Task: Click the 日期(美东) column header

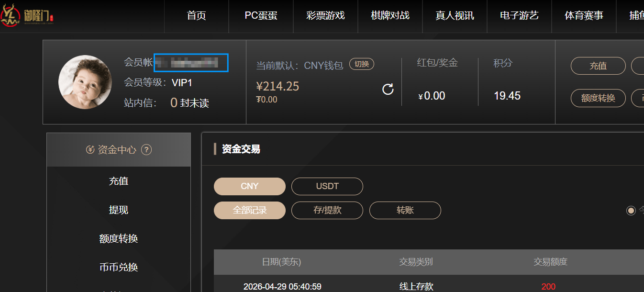Action: 281,262
